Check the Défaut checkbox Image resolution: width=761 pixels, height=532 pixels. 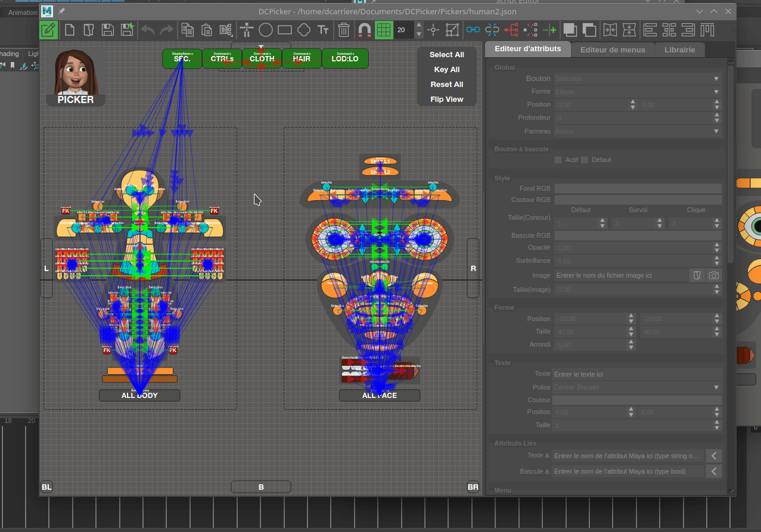click(x=585, y=160)
